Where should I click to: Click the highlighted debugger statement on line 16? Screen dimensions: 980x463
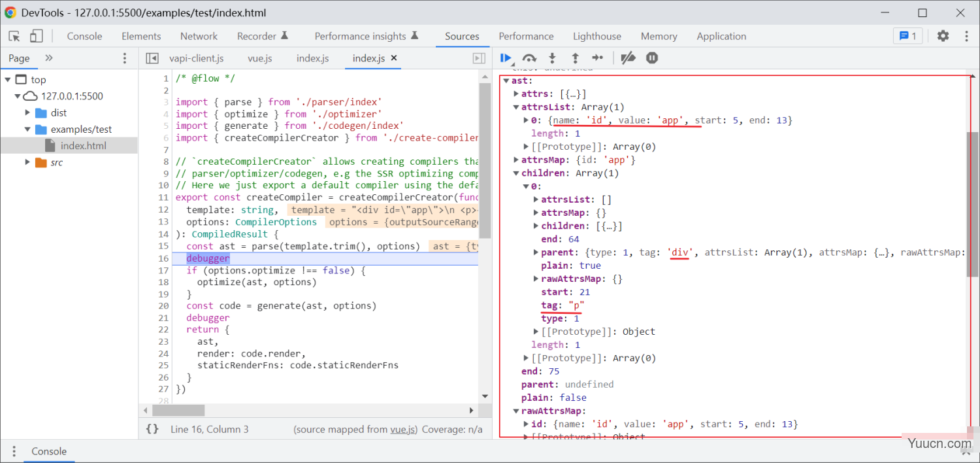[x=208, y=258]
